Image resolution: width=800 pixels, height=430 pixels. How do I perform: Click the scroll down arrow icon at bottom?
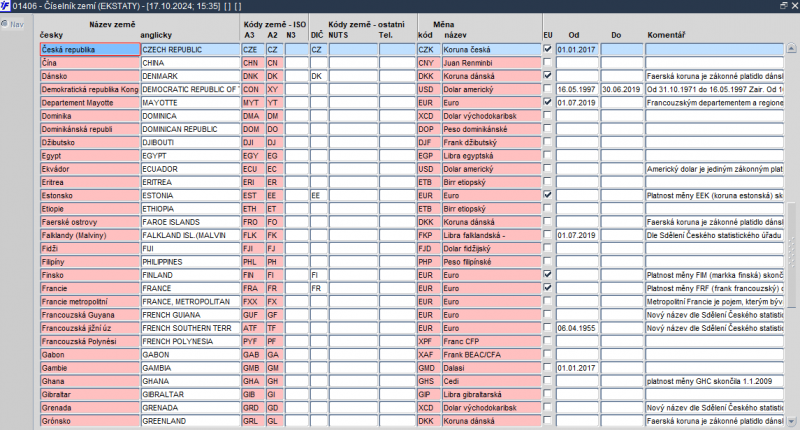point(791,422)
